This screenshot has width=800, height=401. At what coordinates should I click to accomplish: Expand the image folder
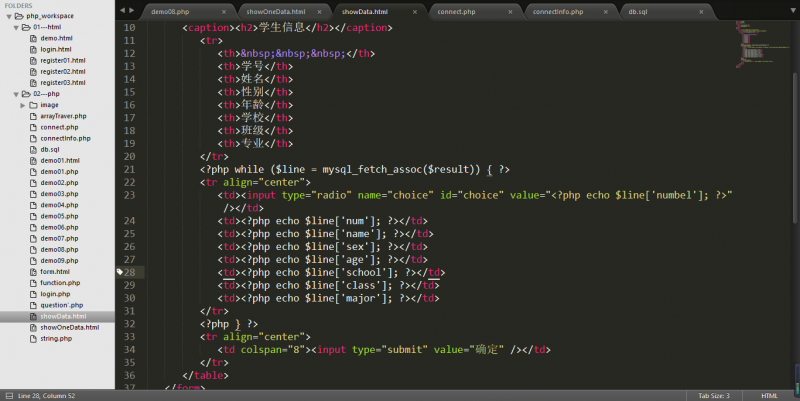[22, 104]
